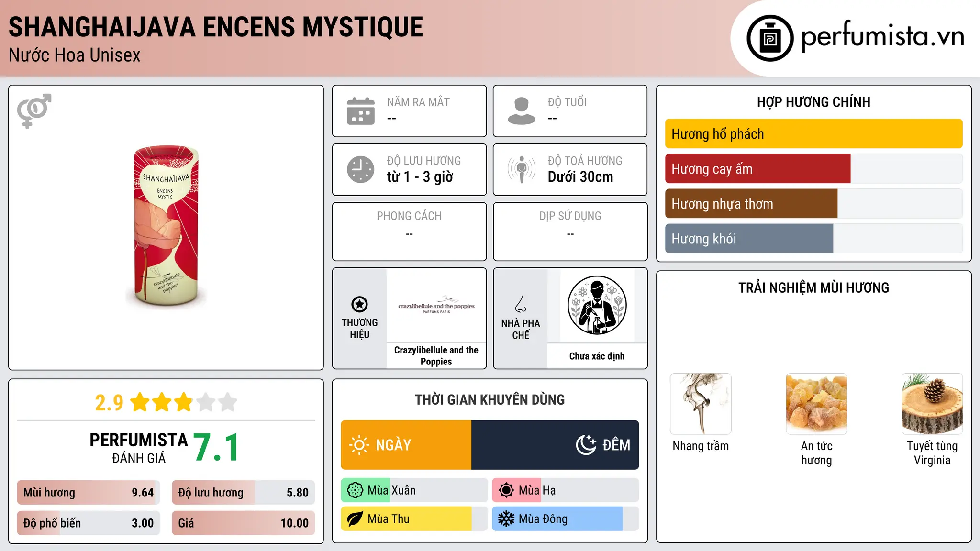Screen dimensions: 980x551
Task: Click the Nhang trầm note caption
Action: point(701,446)
